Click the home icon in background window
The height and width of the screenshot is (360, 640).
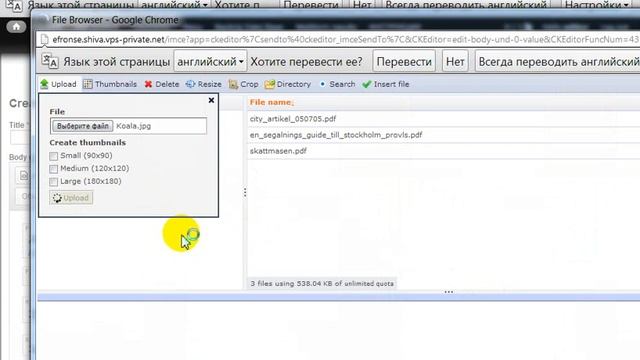[16, 27]
